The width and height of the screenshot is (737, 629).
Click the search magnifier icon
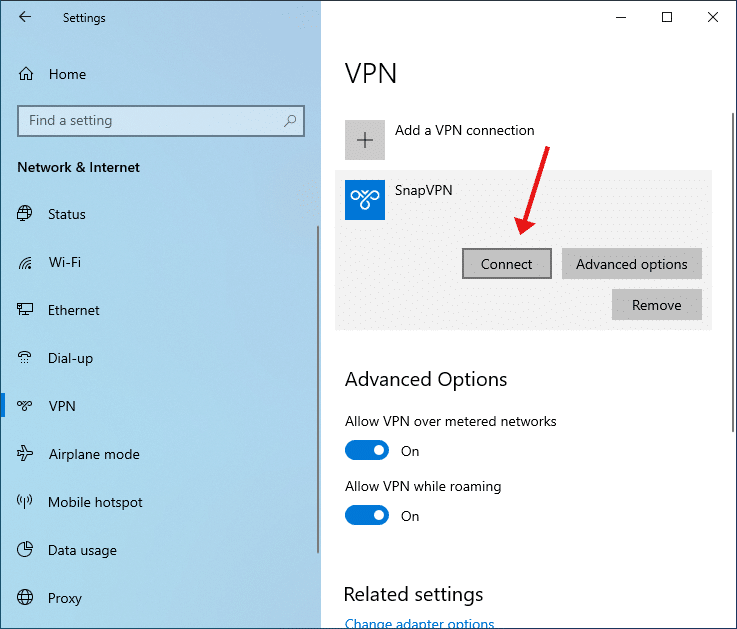tap(290, 121)
